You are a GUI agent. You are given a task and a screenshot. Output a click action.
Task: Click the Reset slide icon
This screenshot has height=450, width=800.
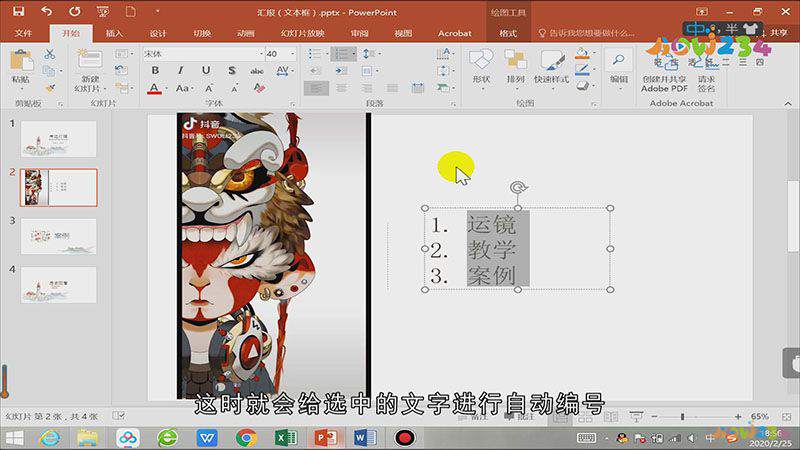tap(121, 70)
